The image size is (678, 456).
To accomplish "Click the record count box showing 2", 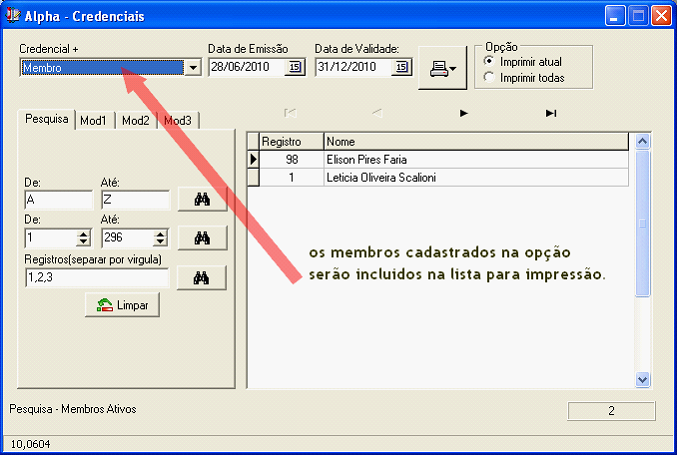I will (611, 411).
